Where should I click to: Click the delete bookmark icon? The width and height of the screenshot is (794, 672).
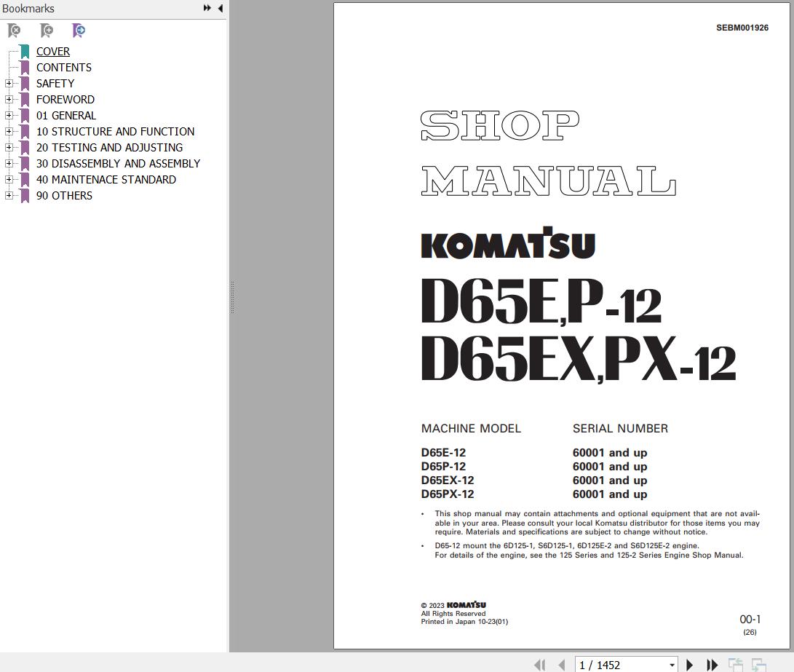(x=14, y=31)
